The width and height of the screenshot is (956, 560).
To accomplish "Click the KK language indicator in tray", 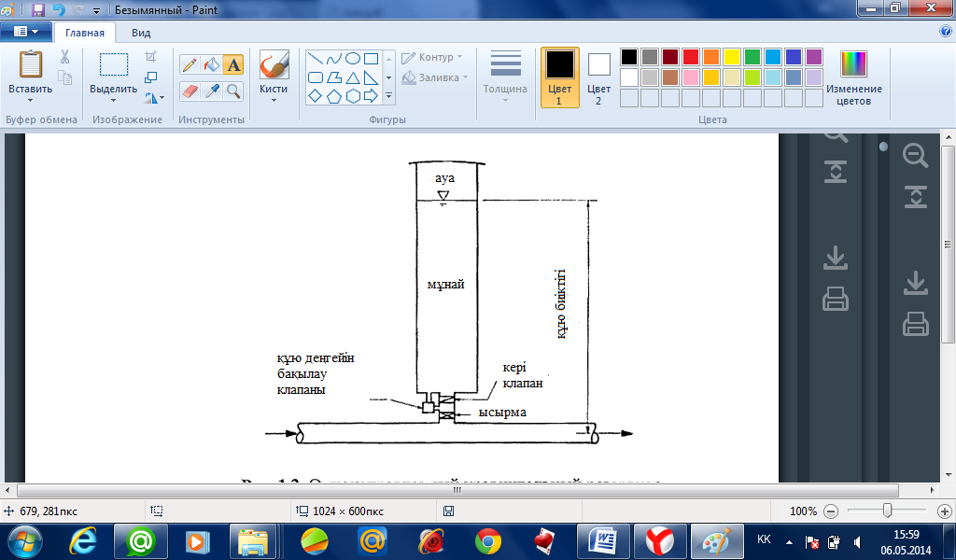I will coord(764,539).
